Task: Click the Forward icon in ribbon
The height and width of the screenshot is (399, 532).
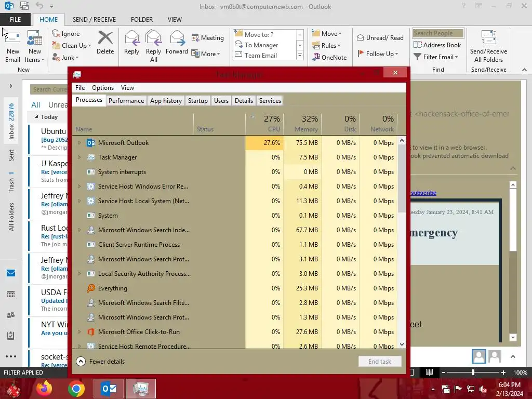Action: click(177, 43)
